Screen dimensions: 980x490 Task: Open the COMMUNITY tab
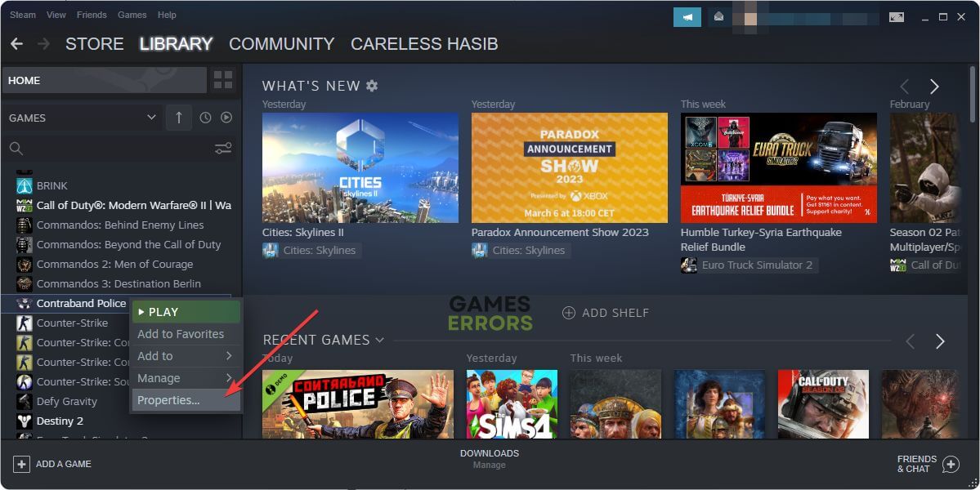[x=281, y=44]
